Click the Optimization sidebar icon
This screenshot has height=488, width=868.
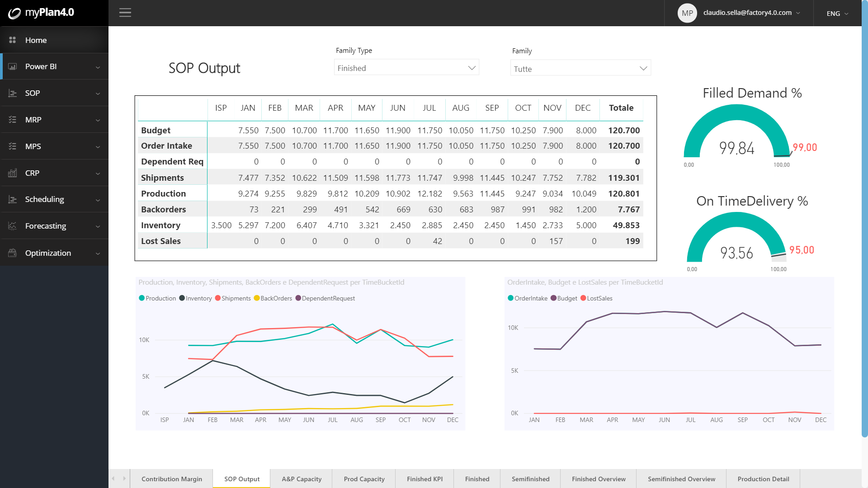(x=13, y=253)
